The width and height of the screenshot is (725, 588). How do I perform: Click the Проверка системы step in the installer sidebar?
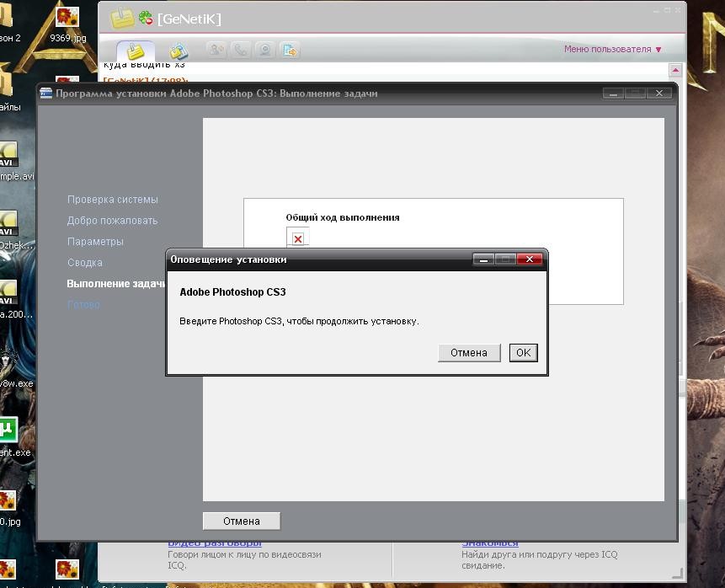[112, 200]
